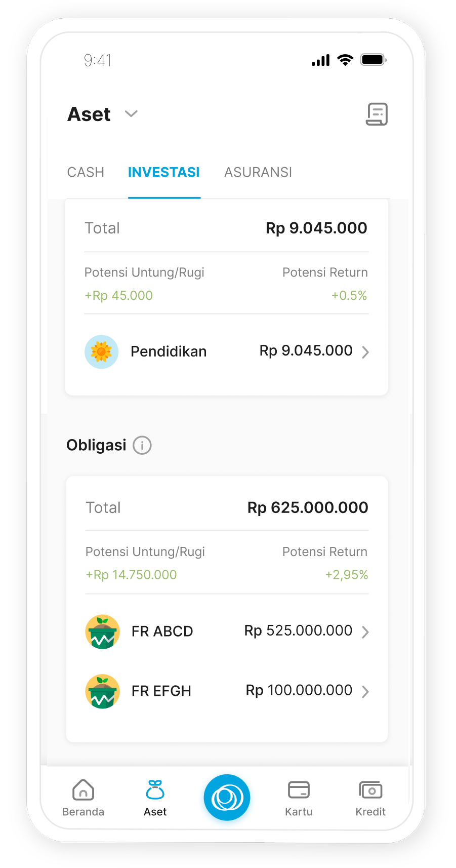Expand the Aset title dropdown chevron

131,114
